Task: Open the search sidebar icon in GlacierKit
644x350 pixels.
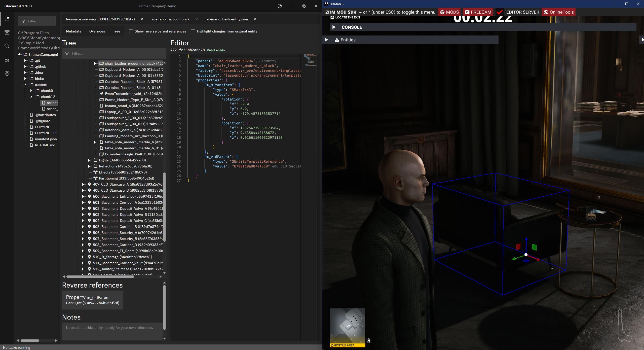Action: click(7, 46)
